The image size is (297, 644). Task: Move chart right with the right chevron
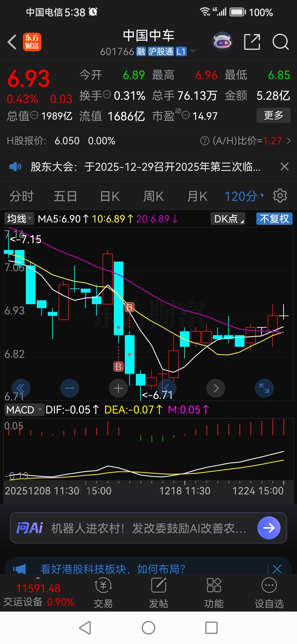click(x=216, y=388)
